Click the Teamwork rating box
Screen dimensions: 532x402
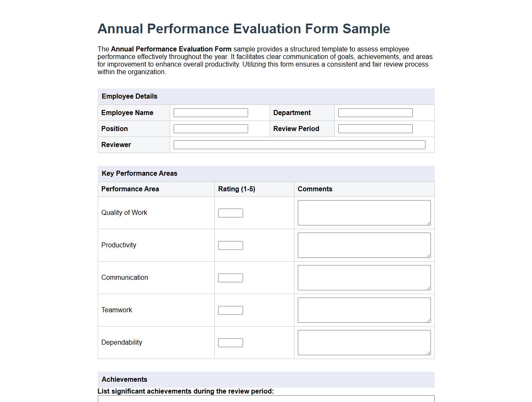(230, 310)
